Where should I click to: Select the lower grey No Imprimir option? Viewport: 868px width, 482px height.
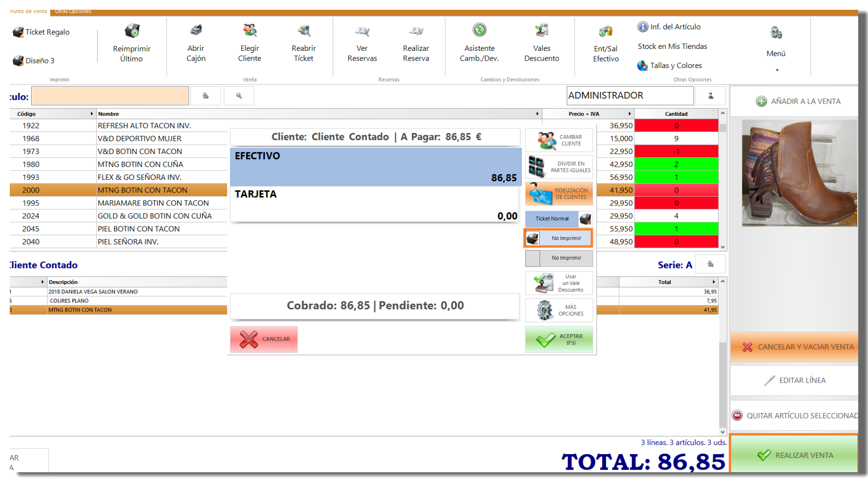(x=559, y=258)
